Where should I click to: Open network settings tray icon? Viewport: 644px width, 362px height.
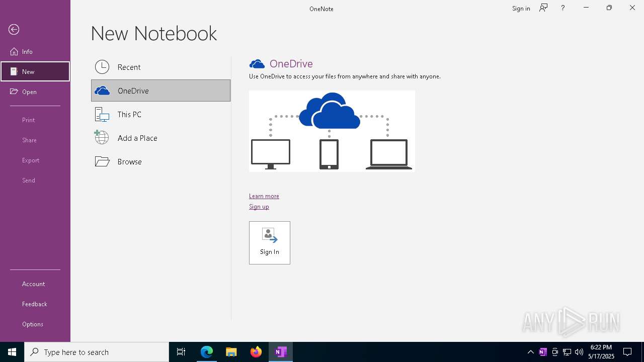[567, 352]
